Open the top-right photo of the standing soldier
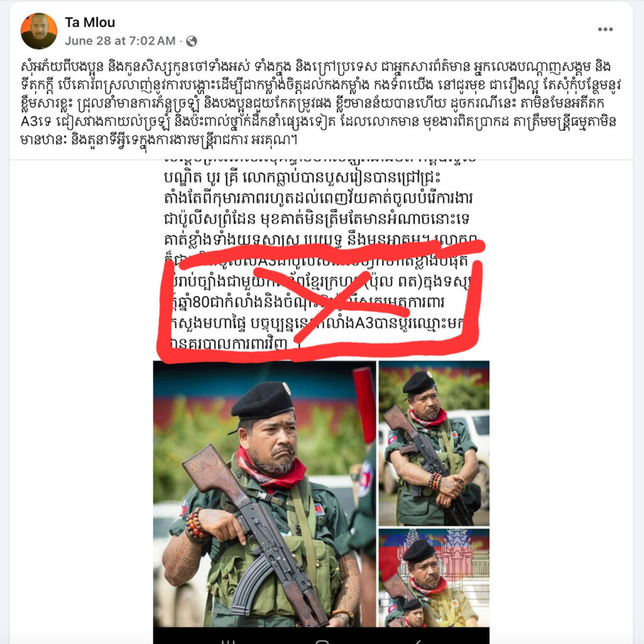Screen dimensions: 644x644 tap(434, 443)
